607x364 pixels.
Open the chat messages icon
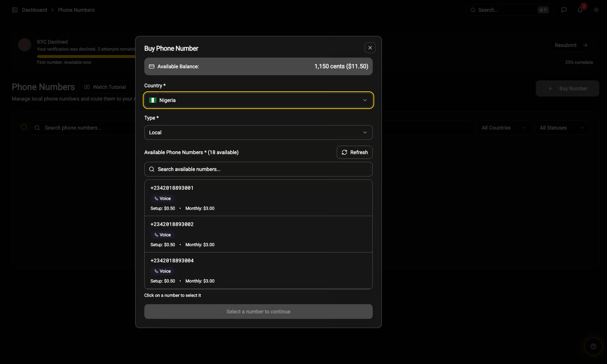click(564, 10)
